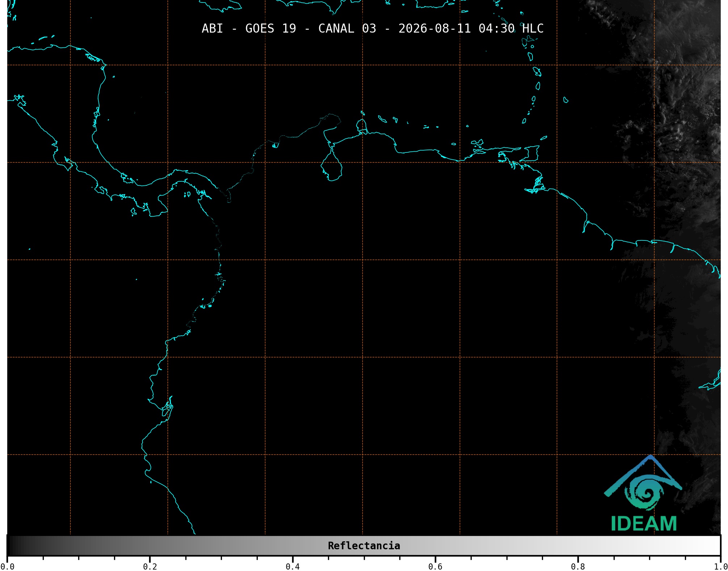The image size is (728, 571).
Task: Click the 0.0 tick label on colorbar
Action: 7,566
